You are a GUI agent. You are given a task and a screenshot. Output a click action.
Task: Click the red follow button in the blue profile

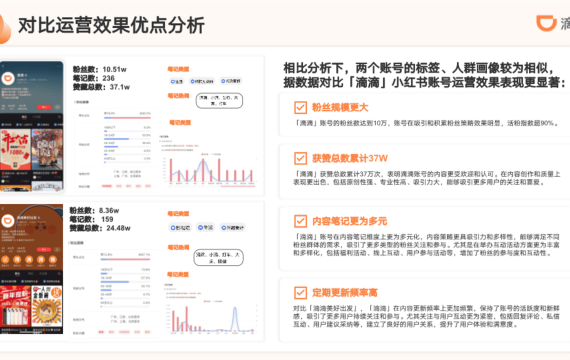pyautogui.click(x=44, y=107)
